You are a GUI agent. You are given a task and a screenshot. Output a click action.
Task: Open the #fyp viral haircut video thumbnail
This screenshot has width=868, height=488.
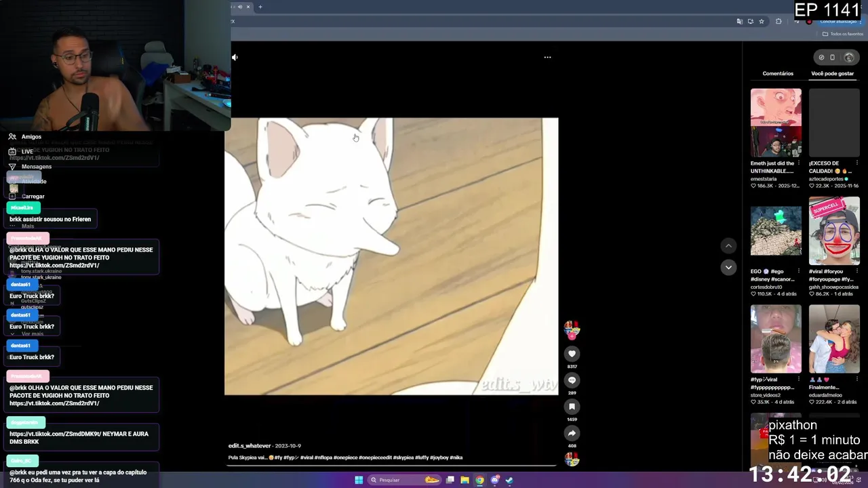click(776, 338)
